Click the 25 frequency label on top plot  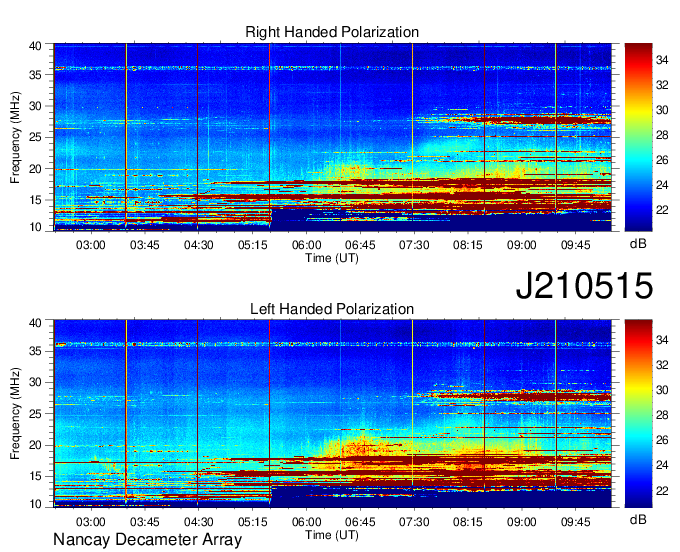pyautogui.click(x=35, y=137)
